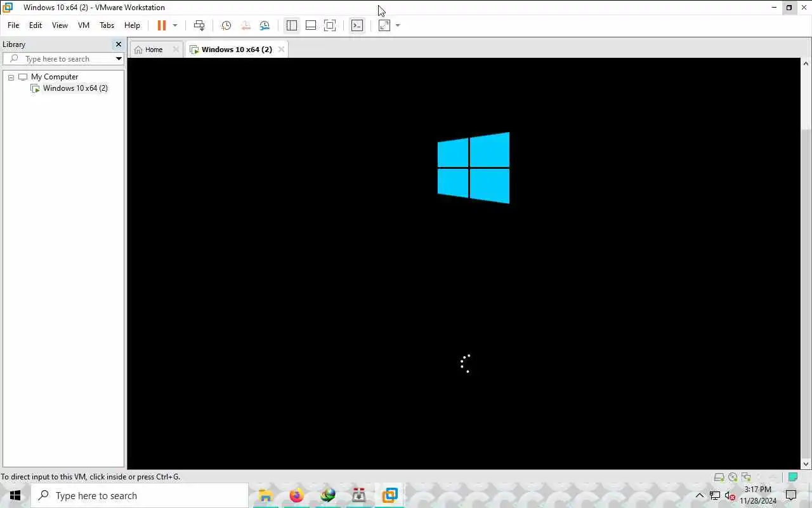Close the Library panel
This screenshot has width=812, height=508.
point(118,44)
